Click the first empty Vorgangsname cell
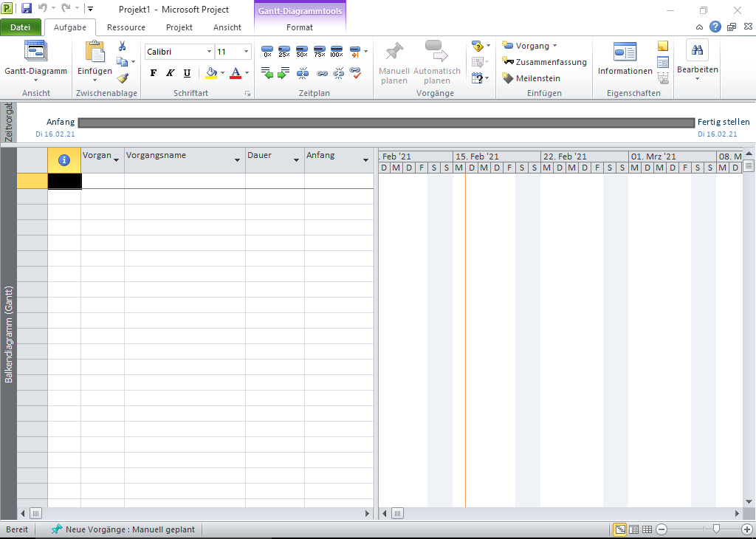Viewport: 756px width, 539px height. click(185, 181)
